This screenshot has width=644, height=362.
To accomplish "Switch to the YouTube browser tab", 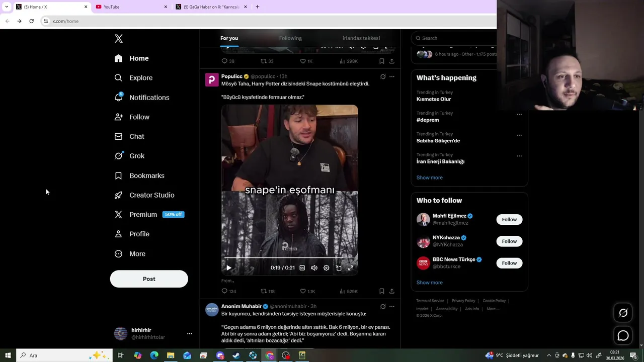I will click(132, 7).
